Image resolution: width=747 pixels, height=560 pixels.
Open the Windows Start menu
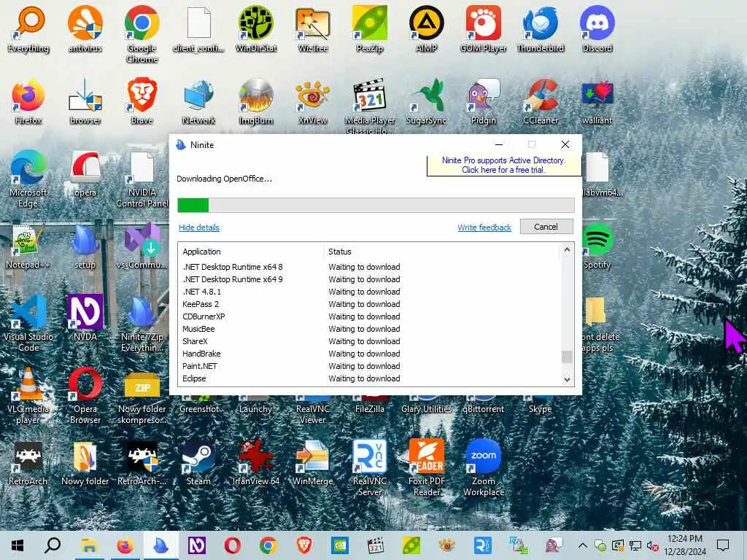[18, 545]
